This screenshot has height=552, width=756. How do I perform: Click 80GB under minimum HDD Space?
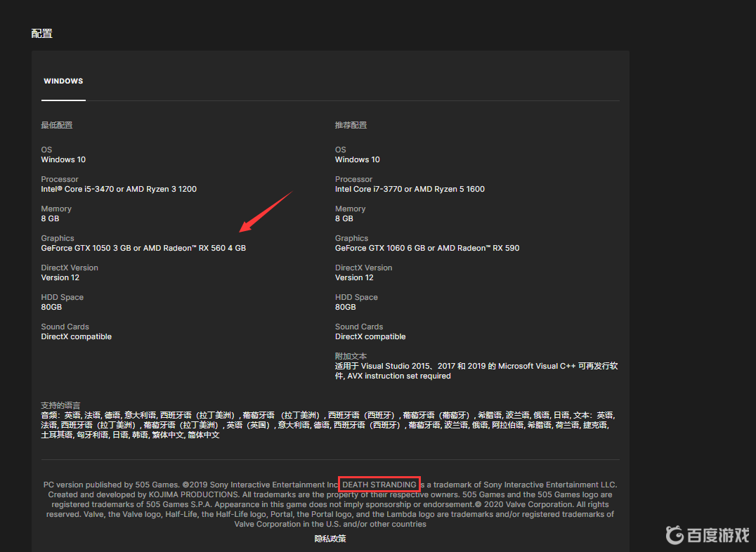click(51, 307)
